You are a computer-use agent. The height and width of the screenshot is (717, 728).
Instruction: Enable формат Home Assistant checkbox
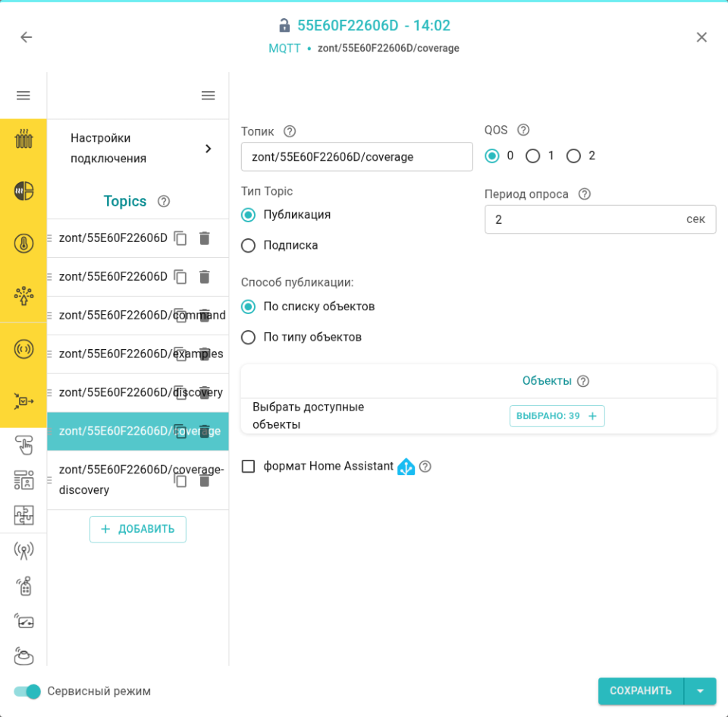[x=249, y=466]
